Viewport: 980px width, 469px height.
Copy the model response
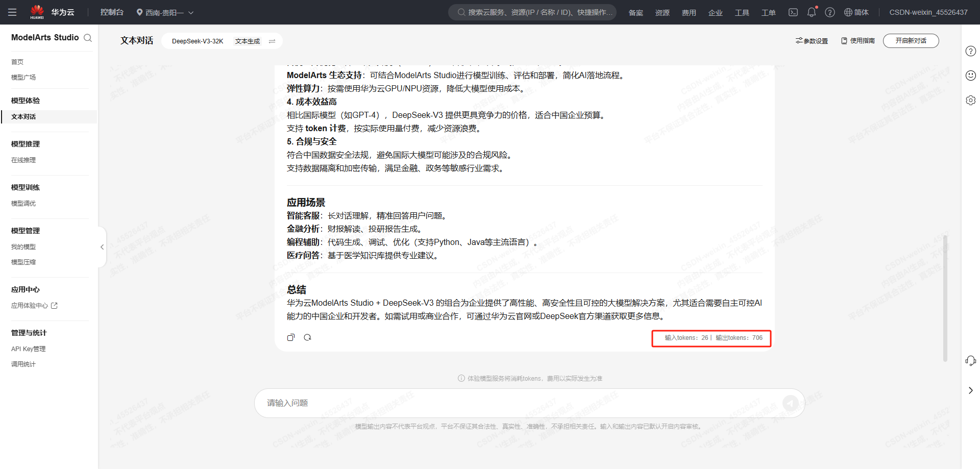coord(291,337)
